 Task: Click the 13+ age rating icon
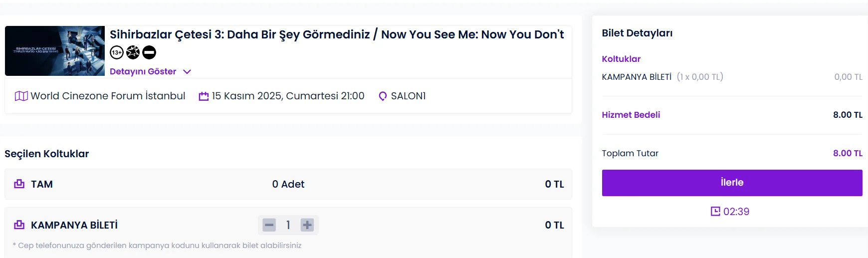pyautogui.click(x=116, y=52)
